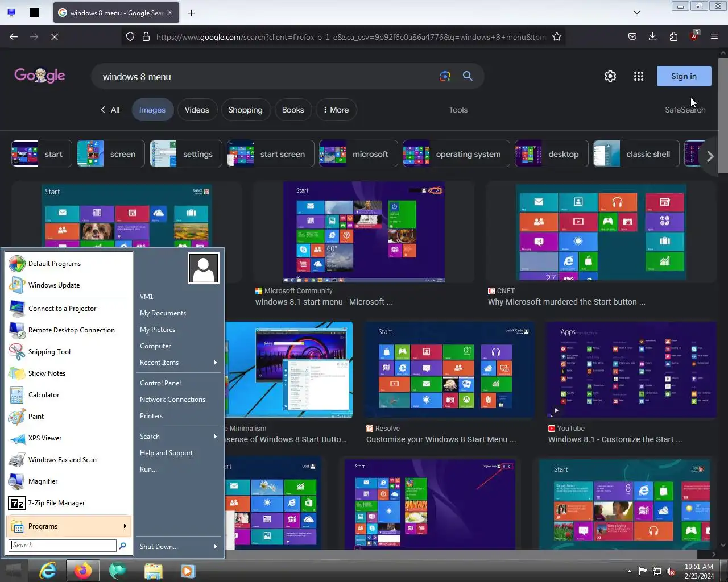Click the page vertical scrollbar thumb

pos(723,116)
